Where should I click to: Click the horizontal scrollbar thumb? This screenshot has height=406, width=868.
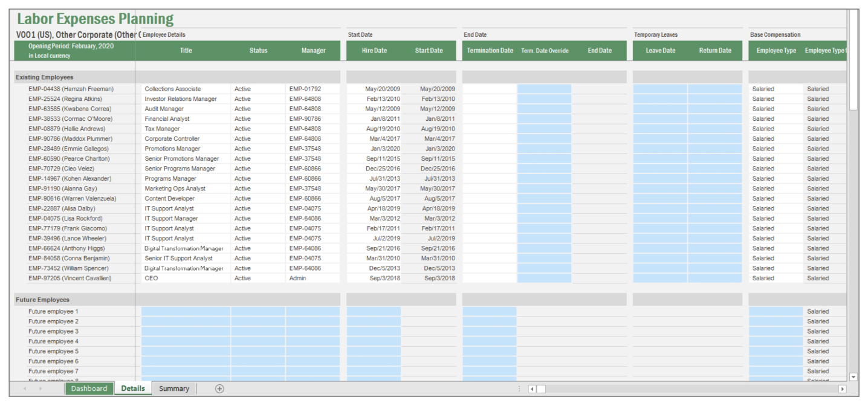coord(541,389)
